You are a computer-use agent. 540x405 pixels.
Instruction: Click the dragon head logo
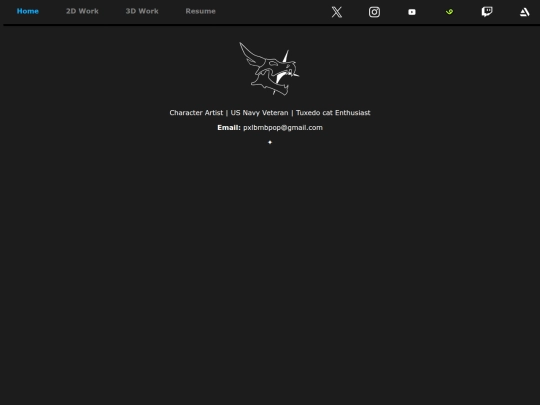point(270,69)
